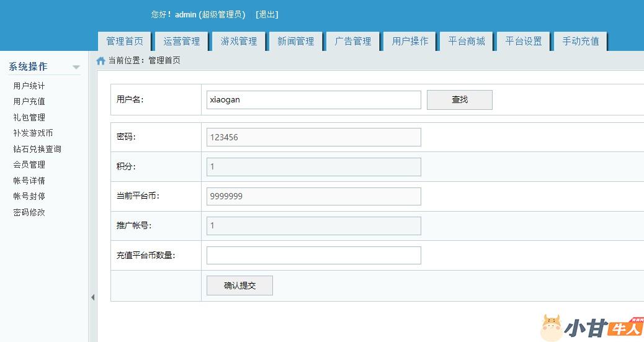Collapse the sidebar with the left arrow handle
This screenshot has height=342, width=644.
point(92,297)
